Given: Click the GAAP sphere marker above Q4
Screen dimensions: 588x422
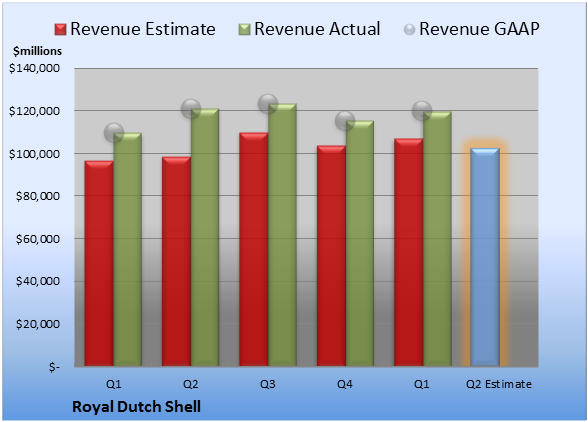Looking at the screenshot, I should pos(345,121).
